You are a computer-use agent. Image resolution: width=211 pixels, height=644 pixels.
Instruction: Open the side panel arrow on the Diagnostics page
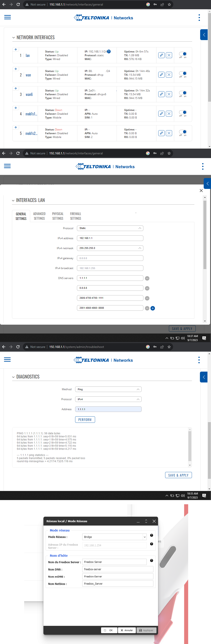pos(204,377)
